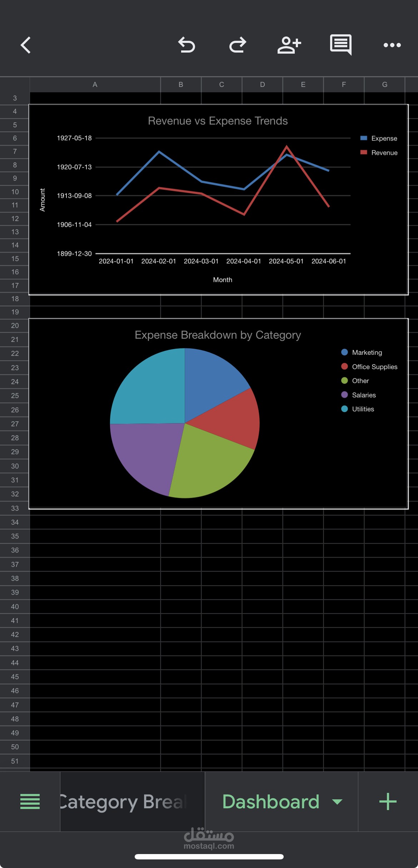Image resolution: width=418 pixels, height=868 pixels.
Task: Select column D header
Action: click(x=262, y=85)
